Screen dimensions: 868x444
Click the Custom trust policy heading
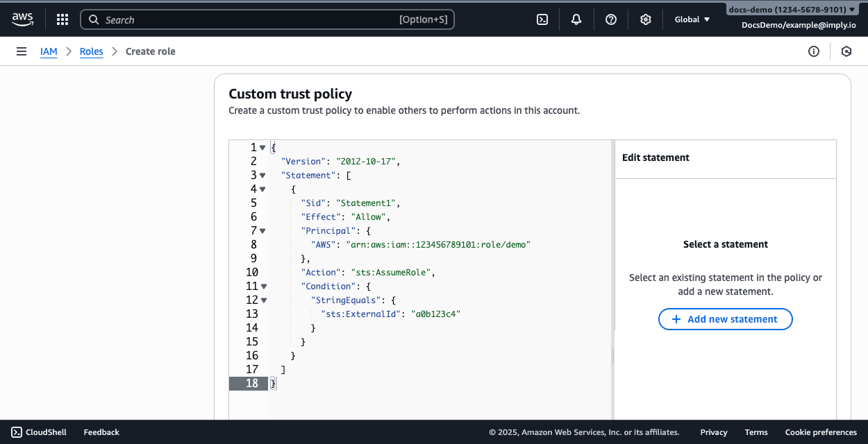tap(290, 94)
